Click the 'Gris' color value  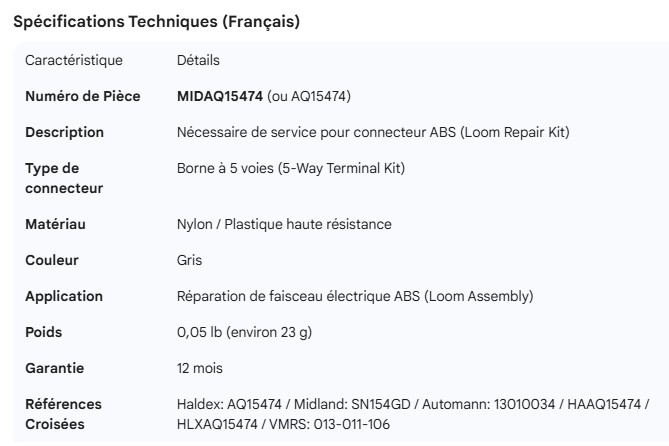point(189,260)
